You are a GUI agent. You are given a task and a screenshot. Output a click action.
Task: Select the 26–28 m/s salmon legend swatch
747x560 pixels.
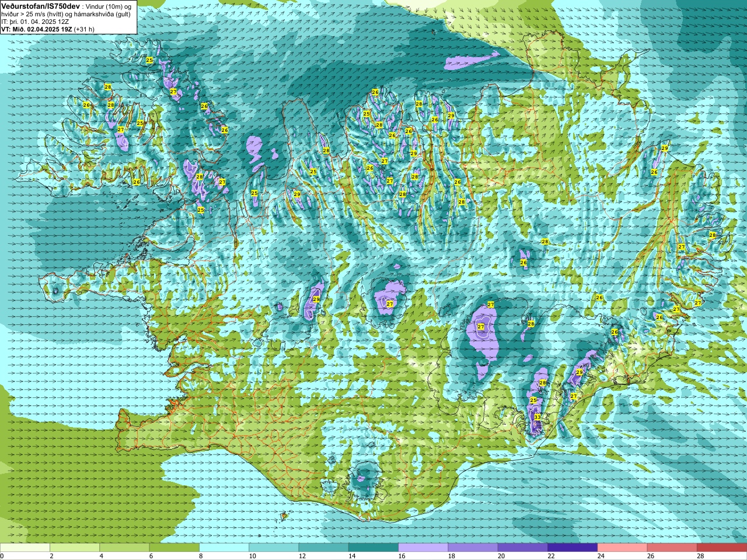point(672,548)
